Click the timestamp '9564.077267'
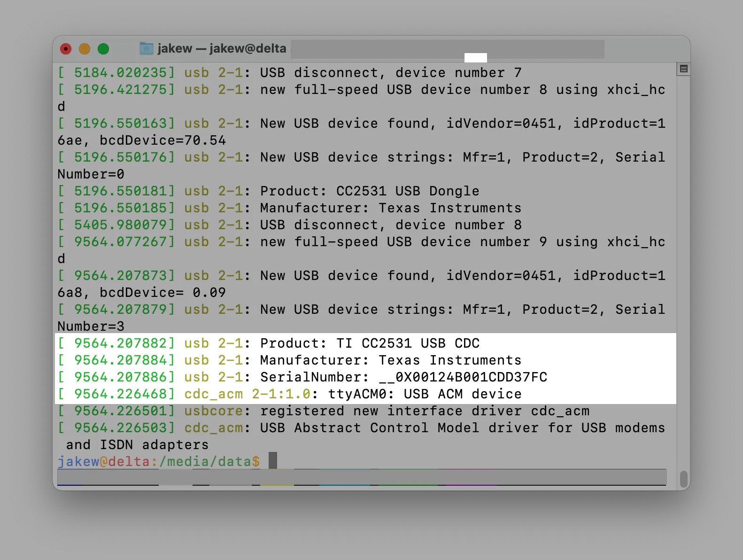 click(x=120, y=242)
